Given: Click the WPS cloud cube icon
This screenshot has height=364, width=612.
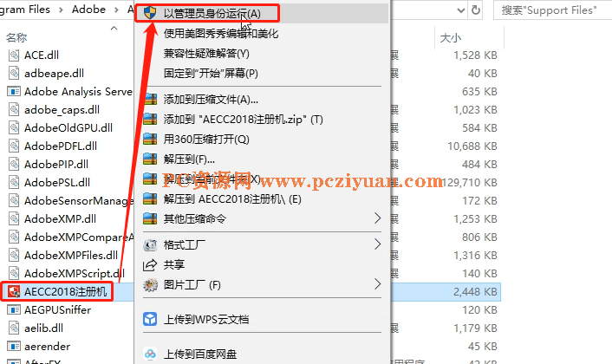Looking at the screenshot, I should [150, 319].
